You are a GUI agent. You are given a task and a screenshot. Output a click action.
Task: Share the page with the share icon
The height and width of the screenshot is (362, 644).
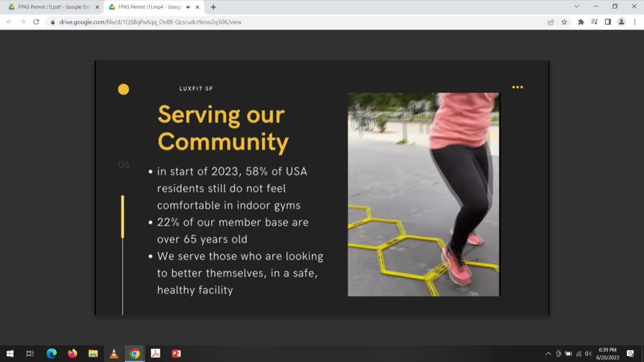pos(550,22)
